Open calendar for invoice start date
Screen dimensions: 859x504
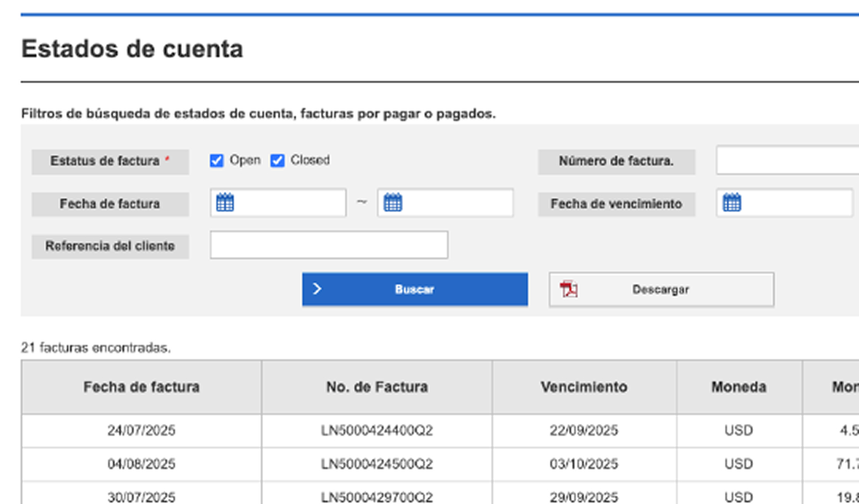click(225, 202)
